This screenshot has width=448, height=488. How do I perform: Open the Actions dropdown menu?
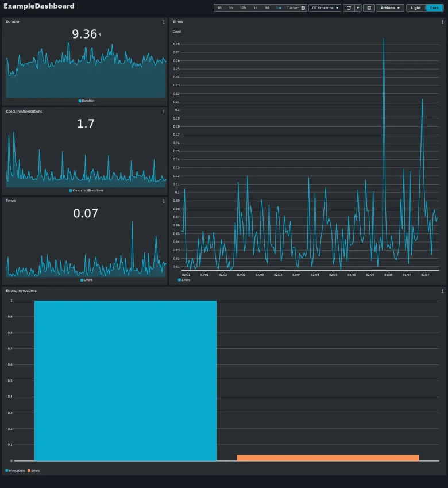coord(390,8)
